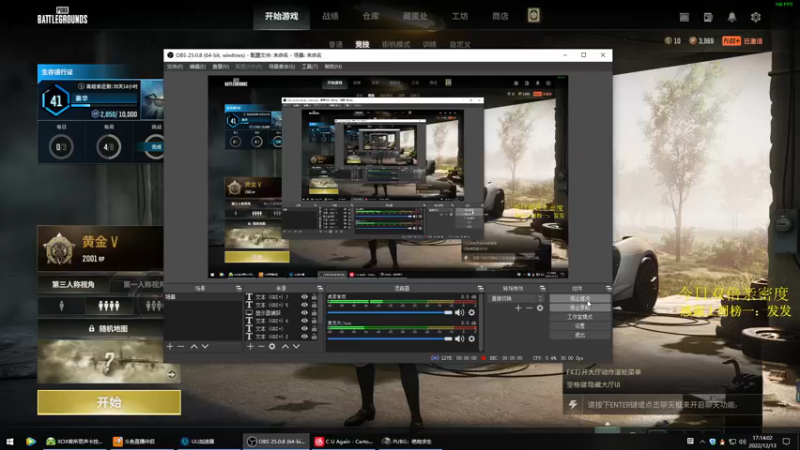Add scene transition with plus icon
The width and height of the screenshot is (800, 450).
click(518, 308)
